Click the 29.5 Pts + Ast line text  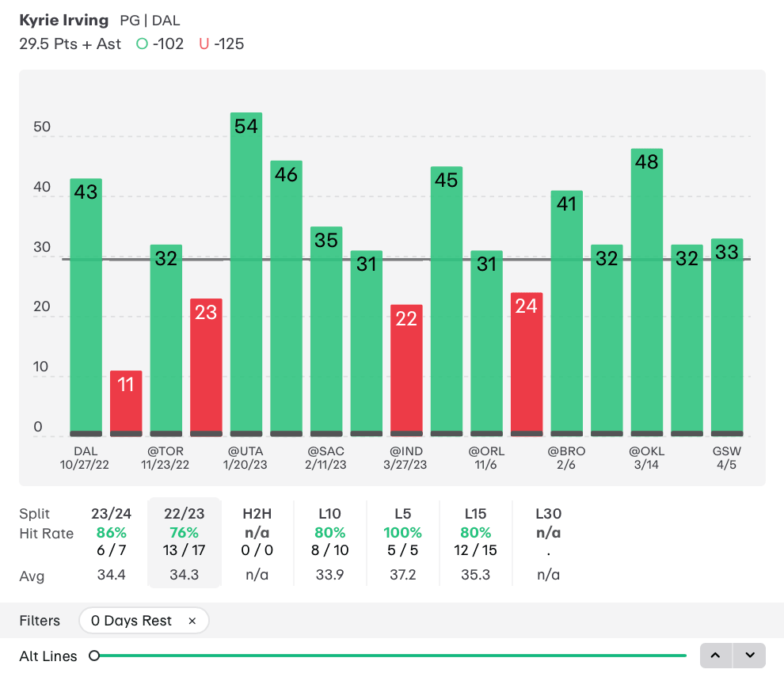pos(70,44)
